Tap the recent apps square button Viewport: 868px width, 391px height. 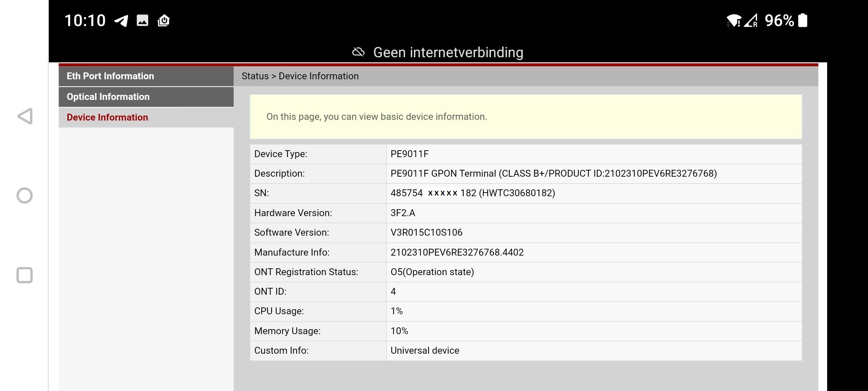point(25,275)
